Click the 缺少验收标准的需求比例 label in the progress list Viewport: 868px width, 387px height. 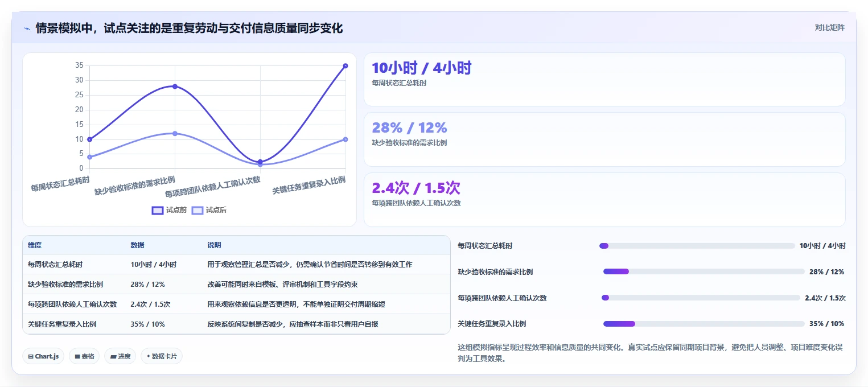495,271
